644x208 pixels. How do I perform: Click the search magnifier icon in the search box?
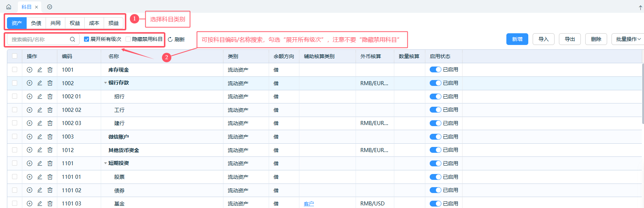click(72, 39)
